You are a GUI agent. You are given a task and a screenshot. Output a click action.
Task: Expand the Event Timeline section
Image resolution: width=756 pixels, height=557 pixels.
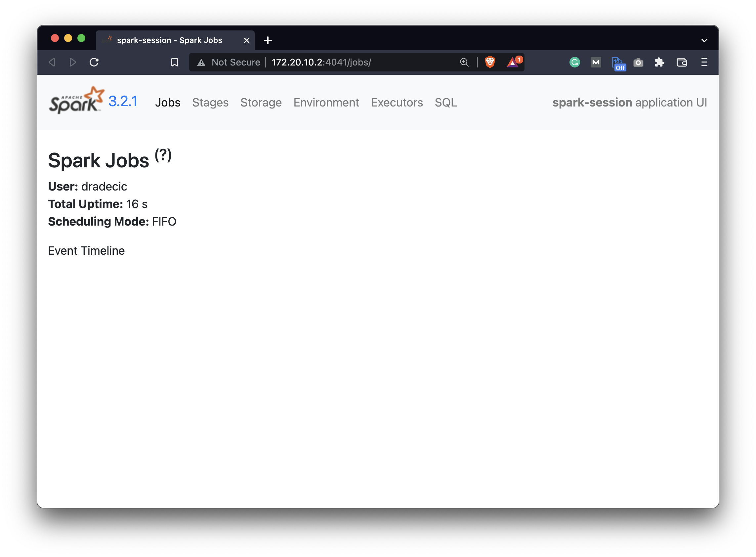pyautogui.click(x=87, y=250)
